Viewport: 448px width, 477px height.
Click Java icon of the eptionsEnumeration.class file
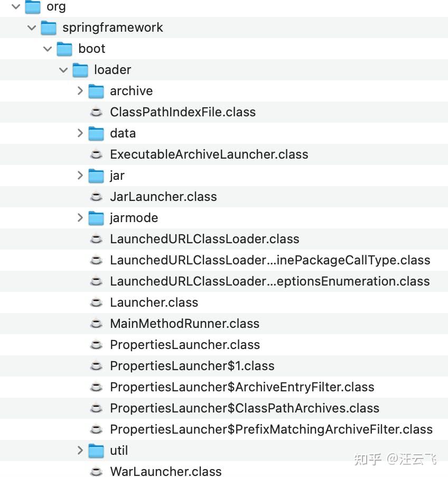click(x=96, y=281)
